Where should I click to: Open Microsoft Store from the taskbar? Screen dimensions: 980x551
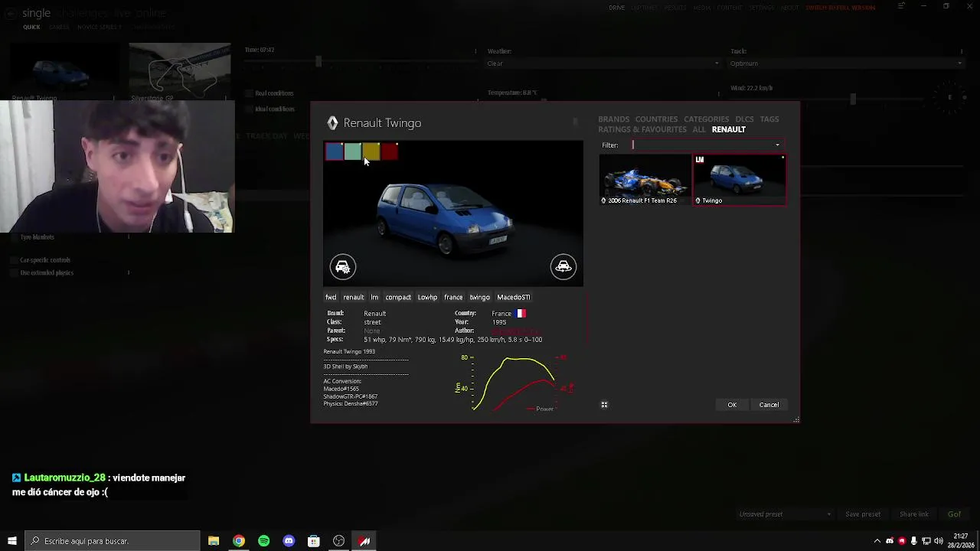click(x=314, y=541)
